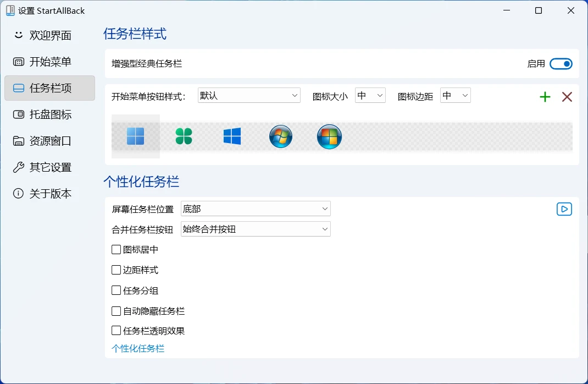Click the red X remove icon
588x384 pixels.
click(x=567, y=97)
